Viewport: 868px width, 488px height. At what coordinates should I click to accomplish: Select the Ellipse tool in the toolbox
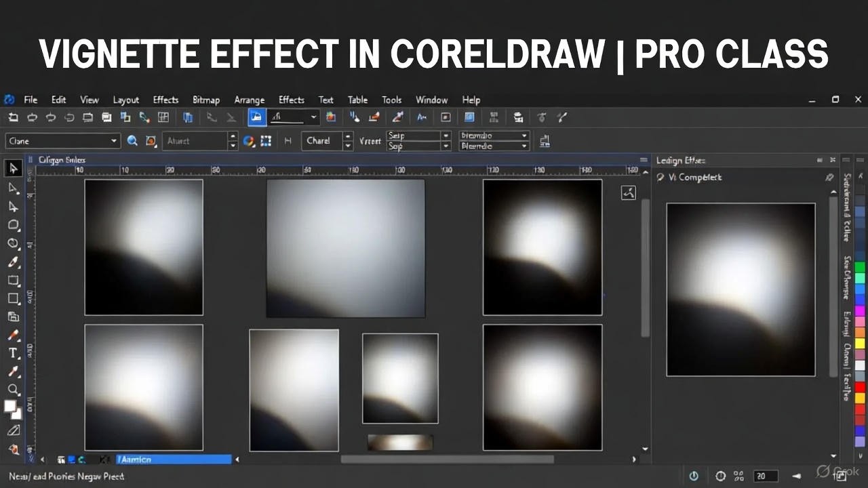point(13,243)
